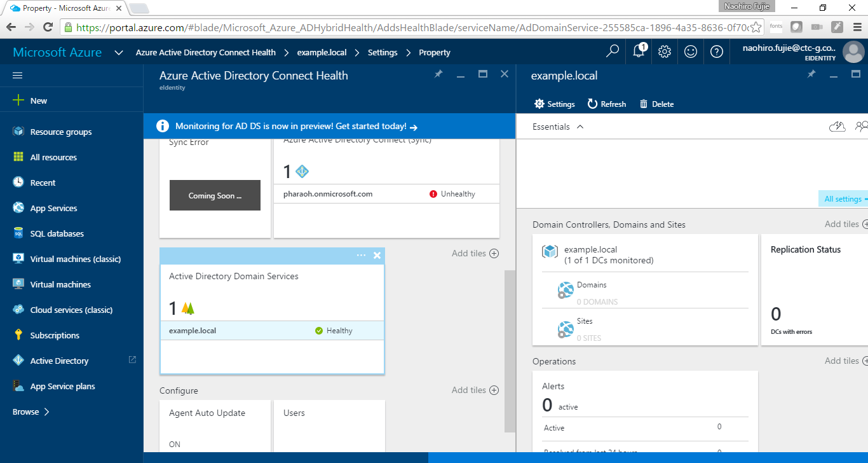Click the blade vertical scrollbar
Screen dimensions: 868x463
[x=510, y=351]
